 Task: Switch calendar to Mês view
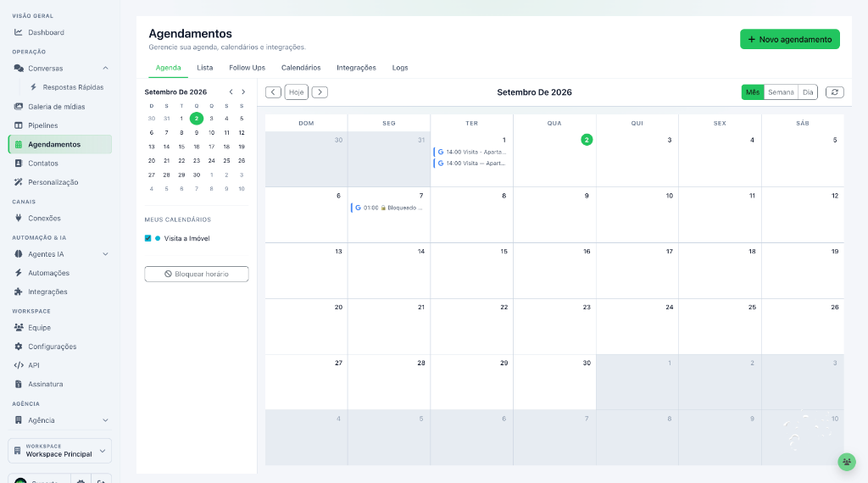753,92
